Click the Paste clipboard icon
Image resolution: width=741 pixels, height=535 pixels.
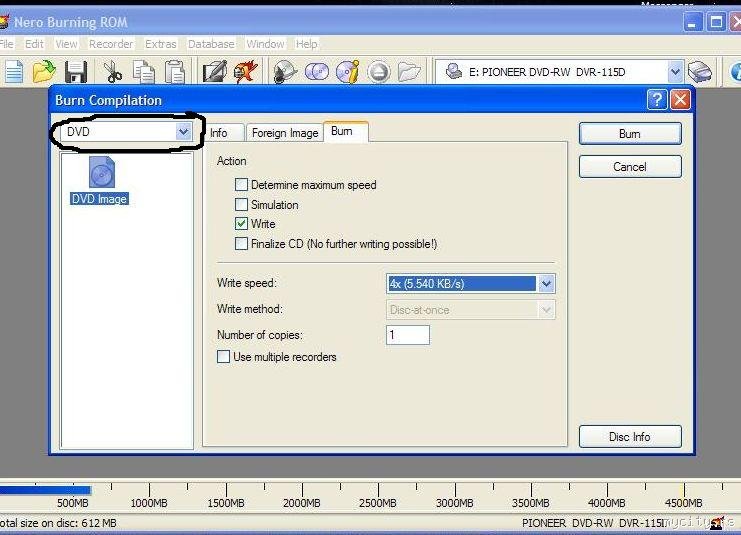175,72
